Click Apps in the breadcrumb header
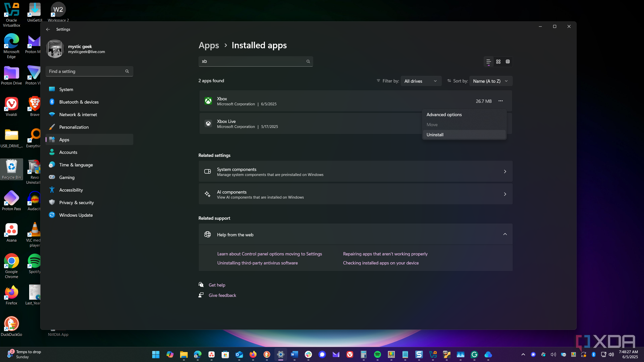644x362 pixels. pyautogui.click(x=209, y=45)
